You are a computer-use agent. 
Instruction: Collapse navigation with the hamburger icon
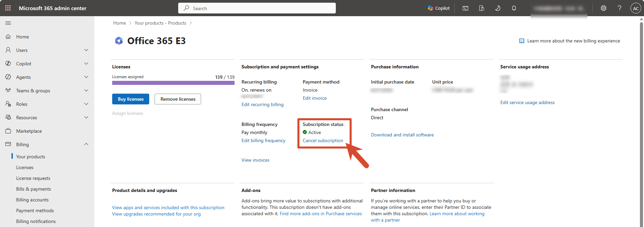click(8, 23)
